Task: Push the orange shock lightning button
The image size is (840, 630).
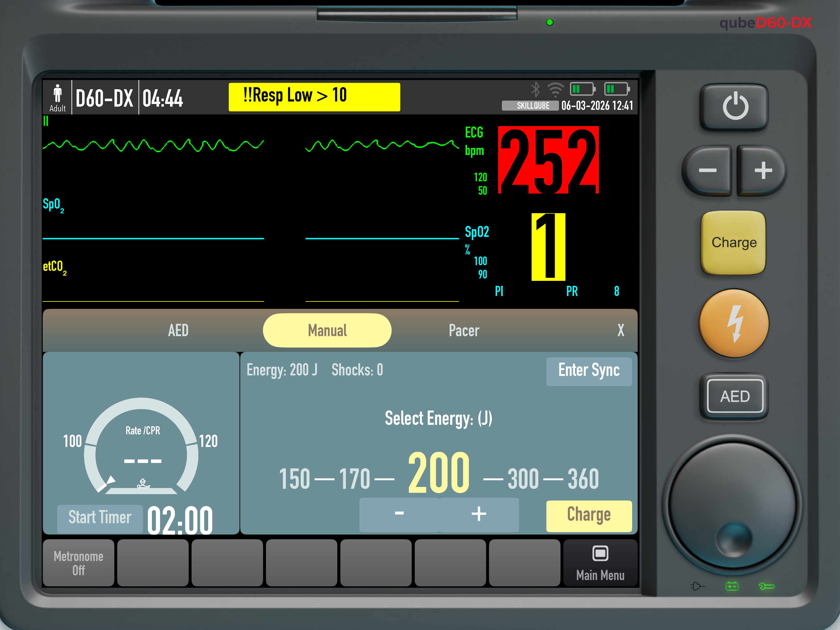Action: coord(734,323)
